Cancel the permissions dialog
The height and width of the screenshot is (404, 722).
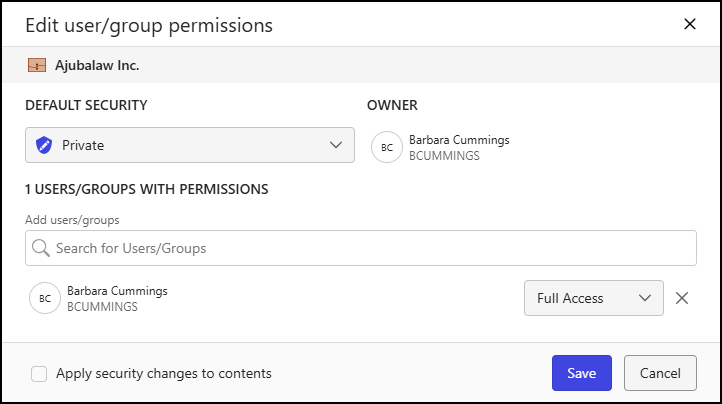(x=660, y=373)
